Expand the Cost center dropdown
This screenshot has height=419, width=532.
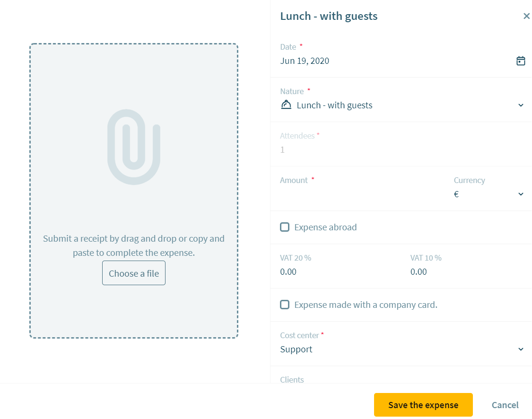521,349
